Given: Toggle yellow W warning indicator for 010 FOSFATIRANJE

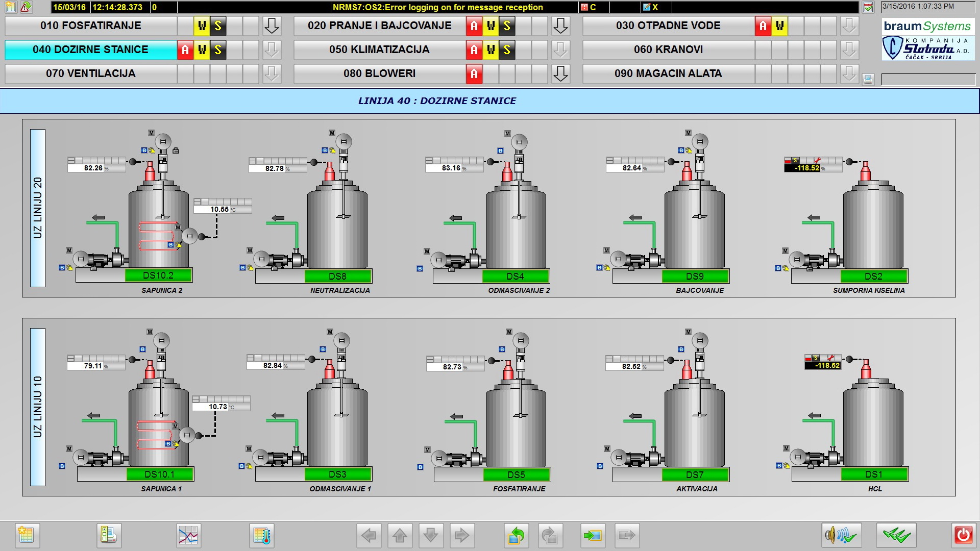Looking at the screenshot, I should (202, 26).
